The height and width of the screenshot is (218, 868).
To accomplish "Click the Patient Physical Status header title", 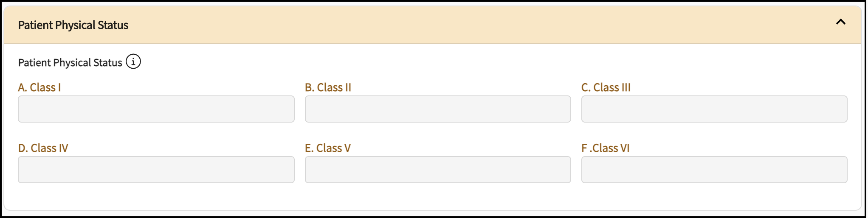I will click(x=73, y=25).
